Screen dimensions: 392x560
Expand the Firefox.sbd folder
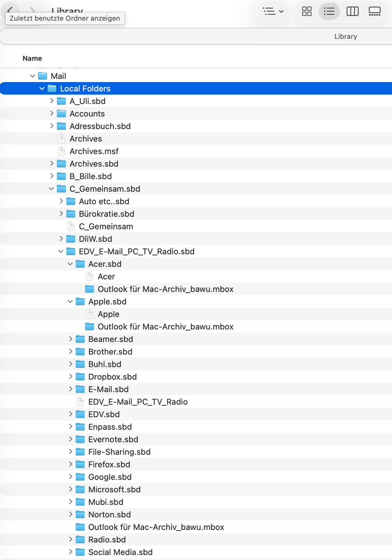(70, 464)
